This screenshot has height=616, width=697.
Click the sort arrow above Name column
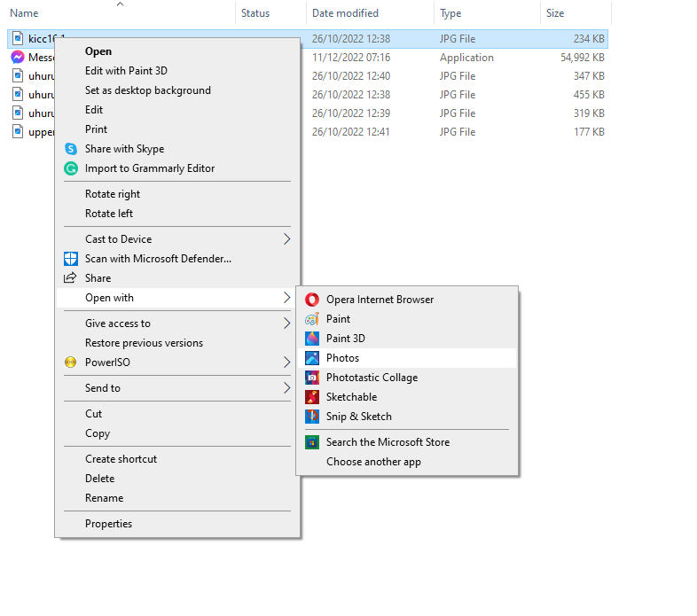tap(120, 4)
